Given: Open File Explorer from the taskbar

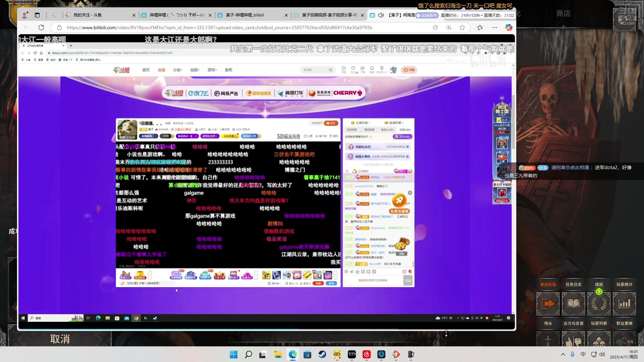Looking at the screenshot, I should click(278, 354).
